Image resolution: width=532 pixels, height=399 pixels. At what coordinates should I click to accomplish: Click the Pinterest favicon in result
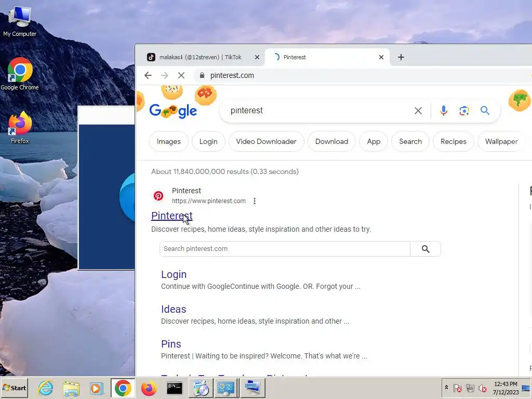click(x=158, y=196)
